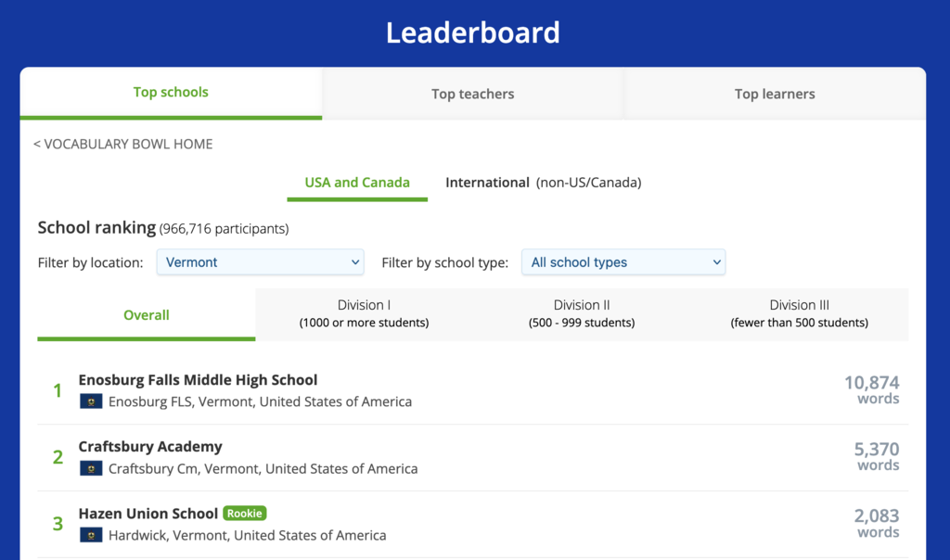Open Craftsbury Academy school page
This screenshot has width=950, height=560.
150,446
